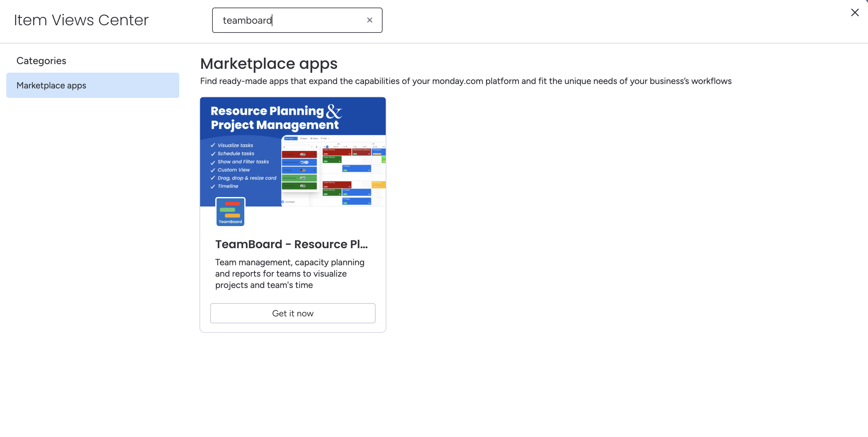This screenshot has width=868, height=437.
Task: Click the Show and Filter tasks checkmark
Action: point(213,162)
